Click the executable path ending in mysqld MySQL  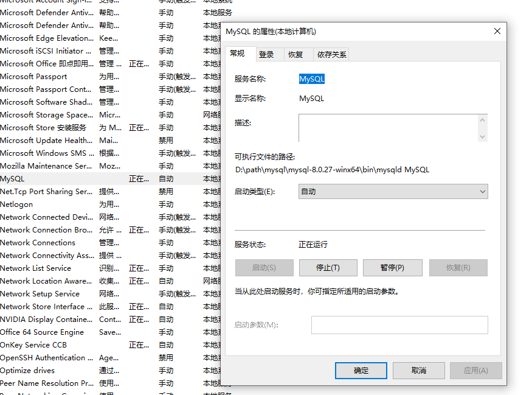coord(332,169)
